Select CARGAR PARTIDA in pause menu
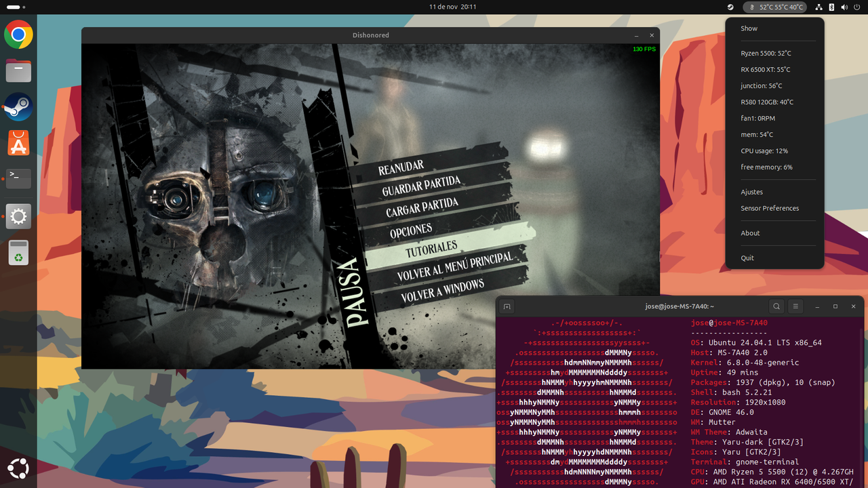868x488 pixels. (422, 207)
